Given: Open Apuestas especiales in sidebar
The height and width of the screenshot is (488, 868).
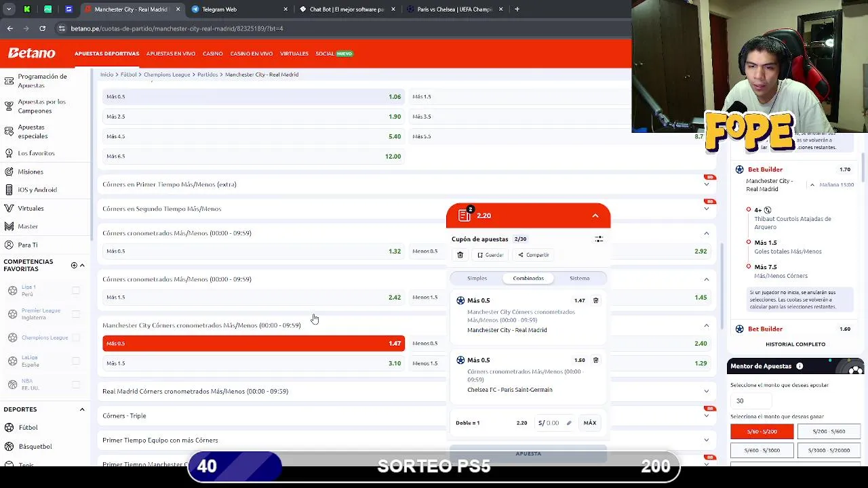Looking at the screenshot, I should pyautogui.click(x=31, y=131).
